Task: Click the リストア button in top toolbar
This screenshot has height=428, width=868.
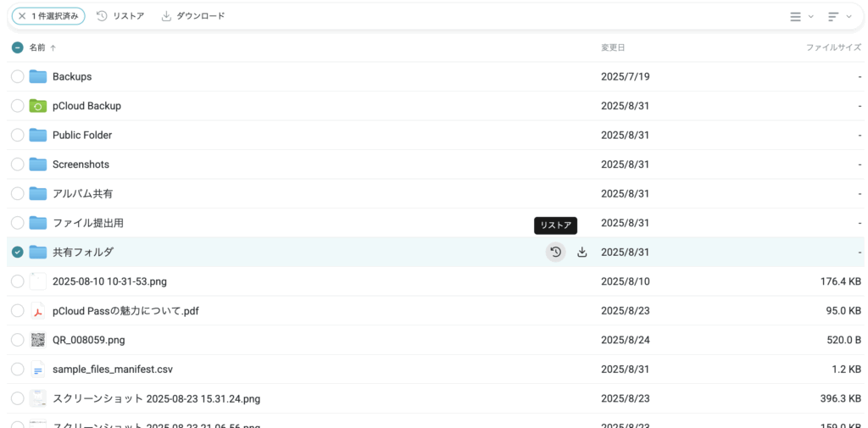Action: pyautogui.click(x=120, y=16)
